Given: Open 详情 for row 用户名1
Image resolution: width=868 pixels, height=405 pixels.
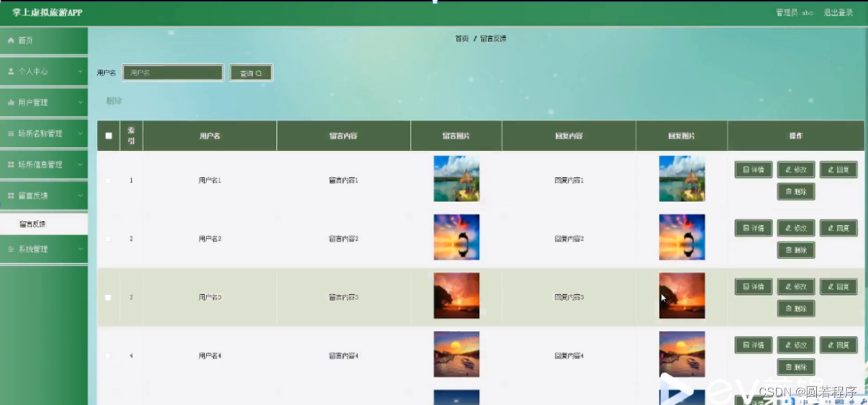Looking at the screenshot, I should click(754, 170).
